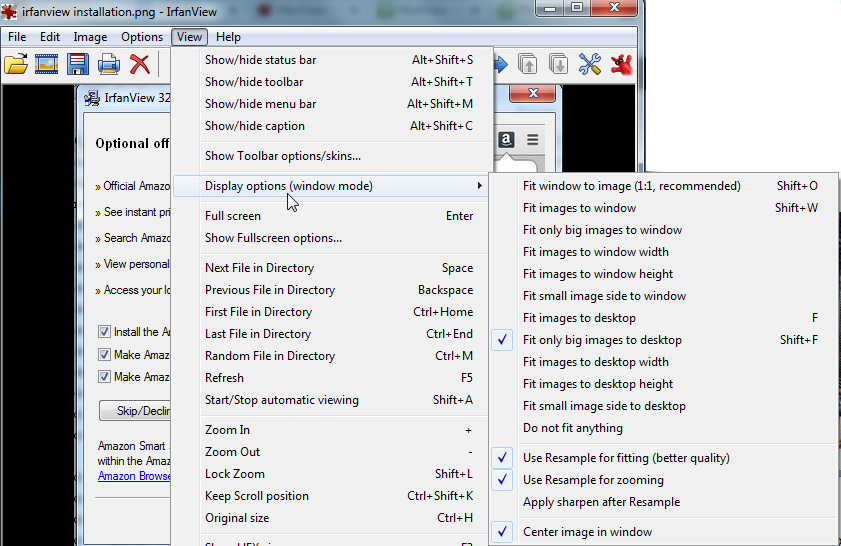
Task: Click the installer icon in inner dialog title
Action: [x=92, y=98]
